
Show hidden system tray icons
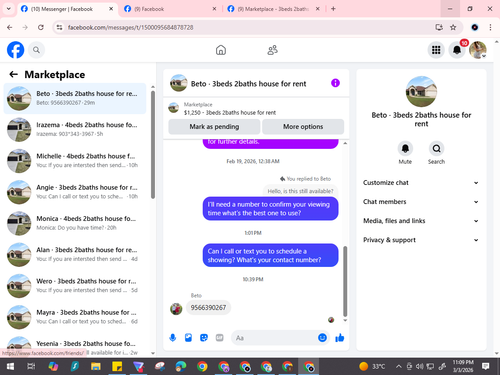click(x=398, y=367)
